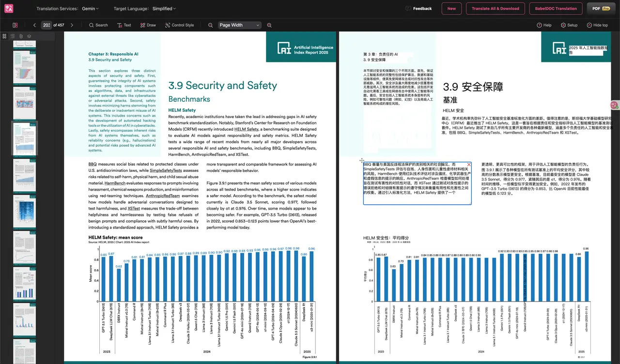This screenshot has width=620, height=364.
Task: Click Translate All & Download button
Action: point(496,9)
